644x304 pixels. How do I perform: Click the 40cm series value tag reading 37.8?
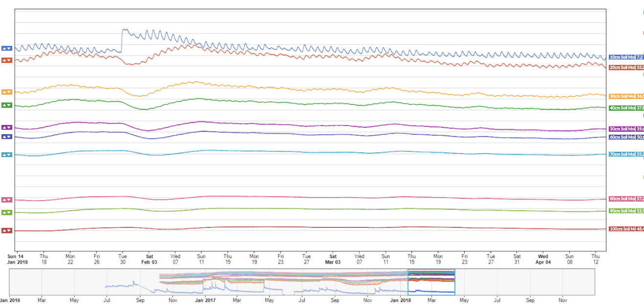tap(640, 108)
